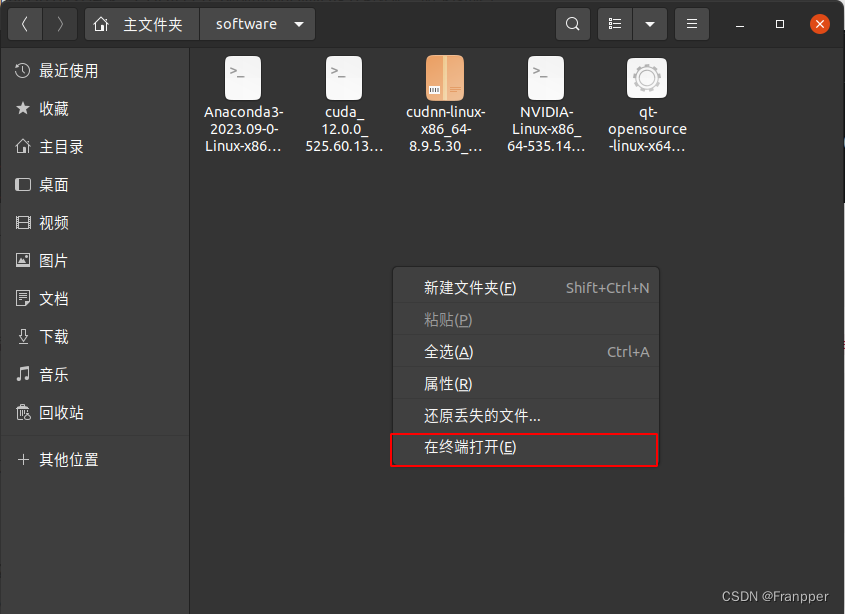Open the search magnifier
Image resolution: width=845 pixels, height=614 pixels.
pos(573,24)
